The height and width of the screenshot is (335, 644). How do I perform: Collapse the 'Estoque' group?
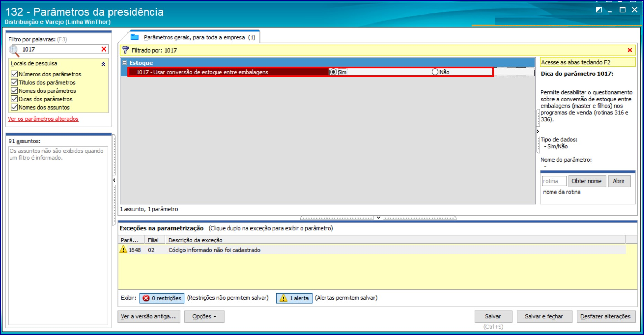[x=125, y=63]
